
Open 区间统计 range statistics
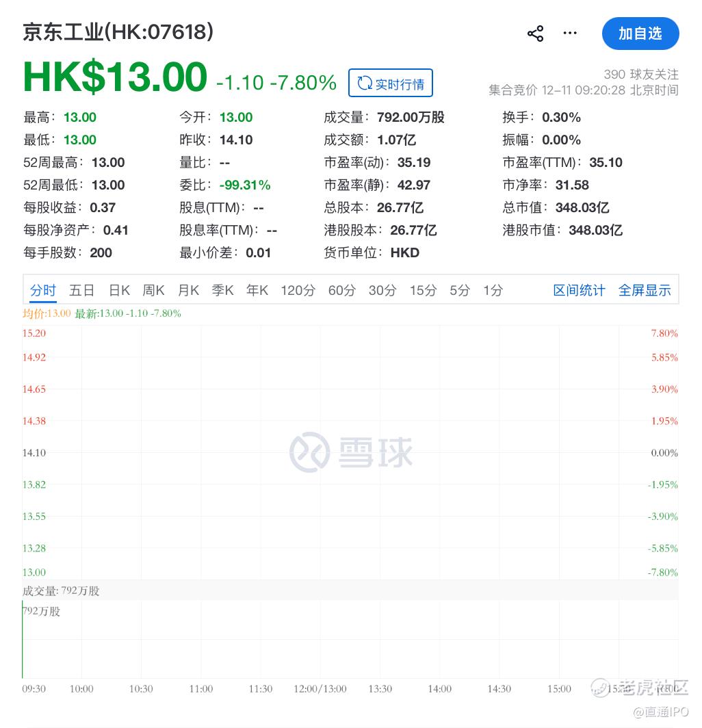(x=579, y=290)
